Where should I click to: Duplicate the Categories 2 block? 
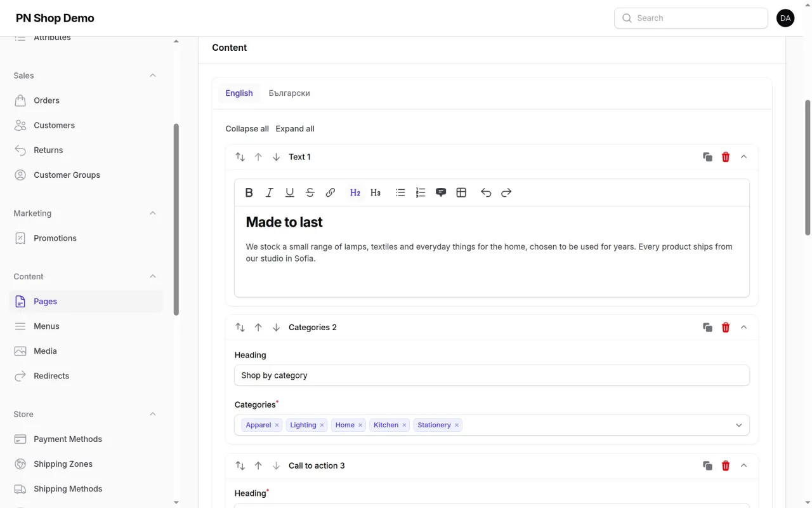(x=707, y=327)
